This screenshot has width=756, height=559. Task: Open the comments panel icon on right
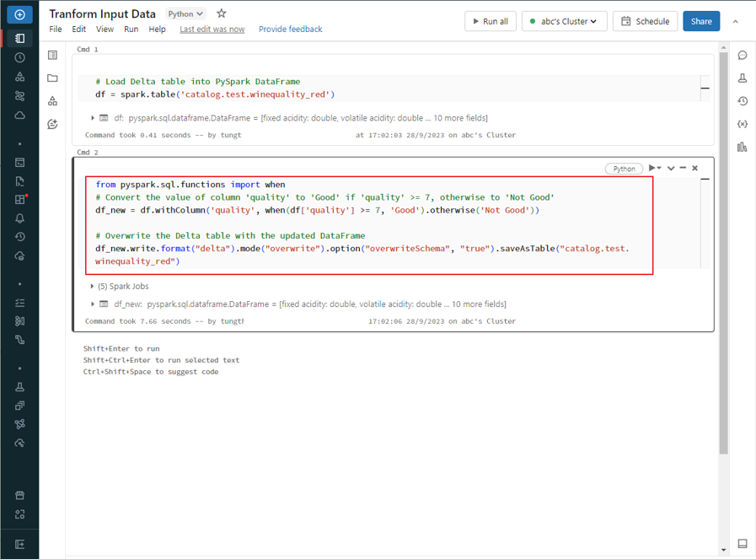(x=743, y=56)
